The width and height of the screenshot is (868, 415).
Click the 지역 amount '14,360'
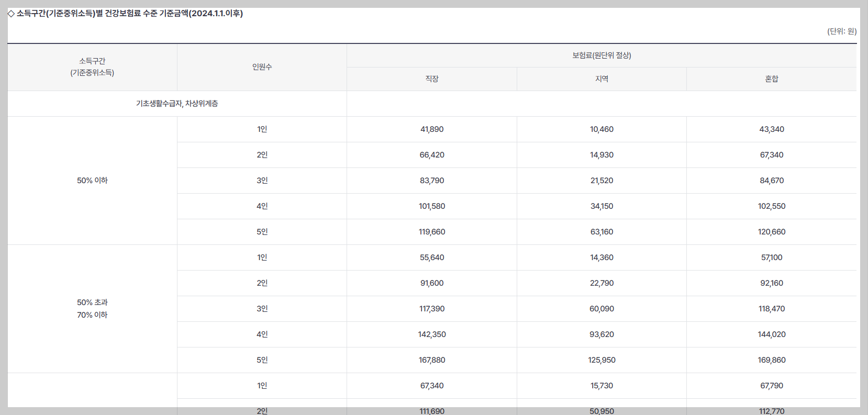[x=602, y=257]
